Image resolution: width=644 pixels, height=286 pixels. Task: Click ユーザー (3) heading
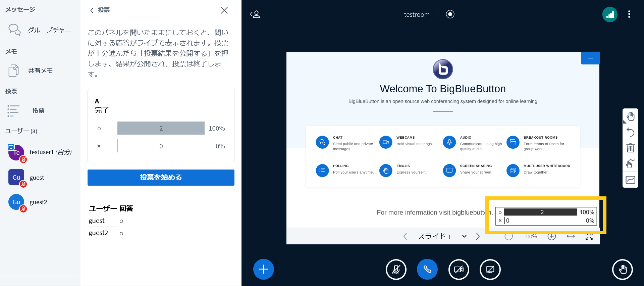[21, 131]
